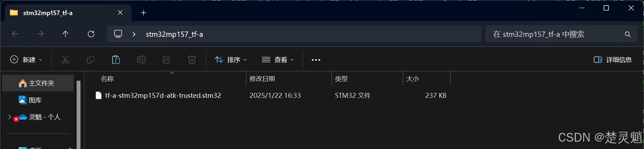Click the Delete trash bin icon

pos(192,60)
